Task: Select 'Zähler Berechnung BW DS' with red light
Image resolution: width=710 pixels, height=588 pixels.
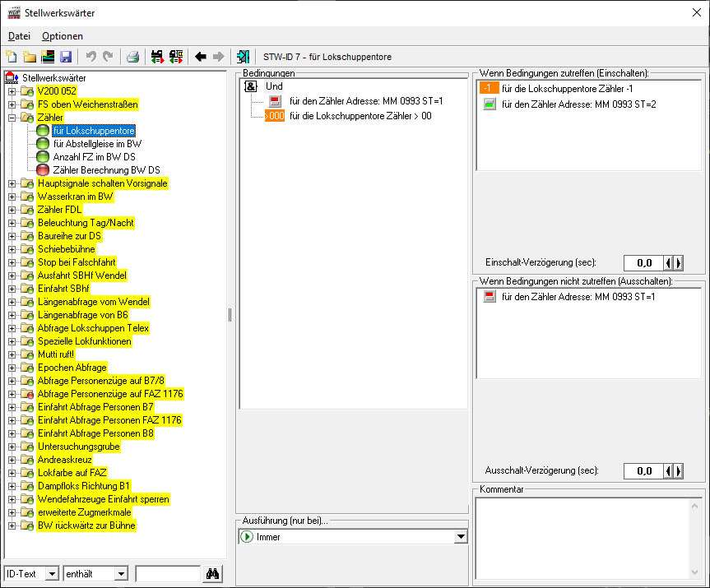Action: (x=106, y=170)
